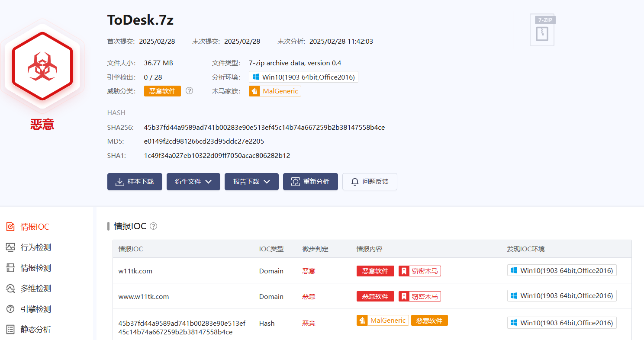Image resolution: width=644 pixels, height=340 pixels.
Task: Click the 7-zip archive data file type text
Action: pyautogui.click(x=295, y=63)
